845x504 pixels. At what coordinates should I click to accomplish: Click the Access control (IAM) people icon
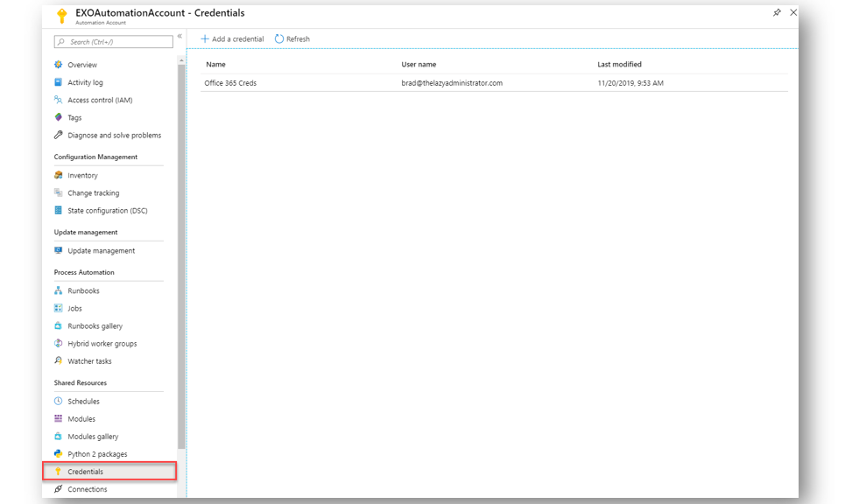pyautogui.click(x=58, y=100)
